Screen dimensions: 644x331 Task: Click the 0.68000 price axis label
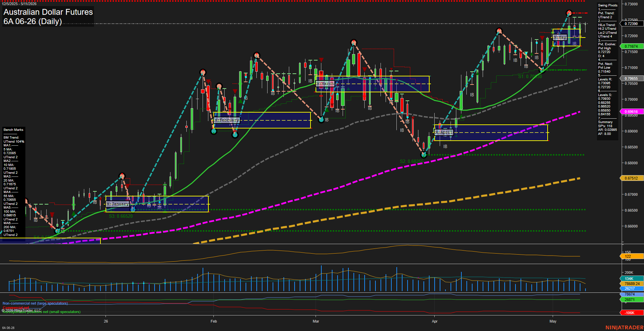coord(631,163)
